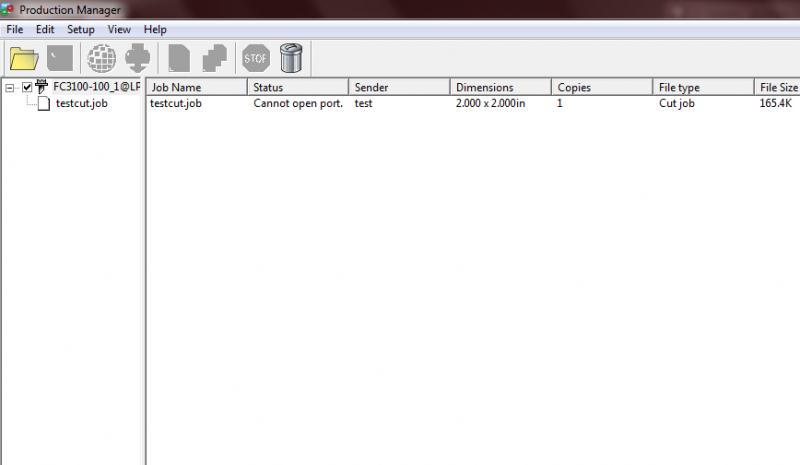Open the Edit menu
800x465 pixels.
[x=45, y=30]
